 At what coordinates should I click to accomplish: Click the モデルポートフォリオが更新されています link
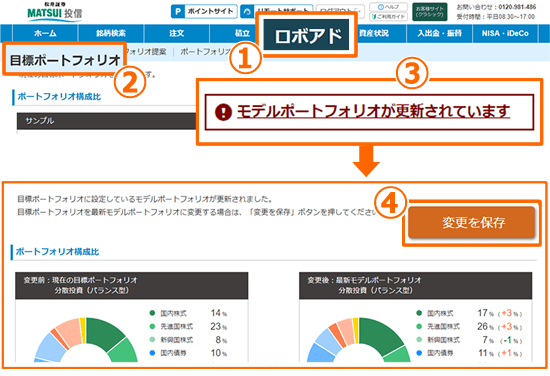[373, 112]
